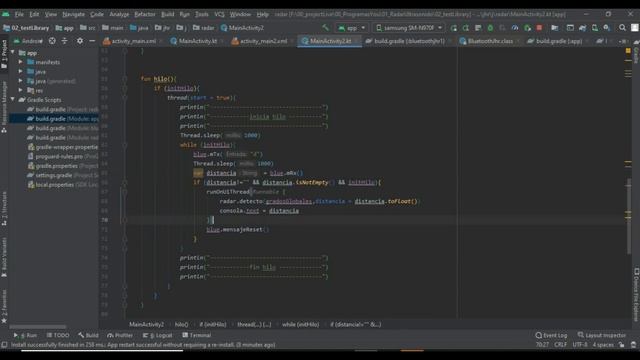Open the Project tool window on left stripe
This screenshot has width=640, height=360.
[x=4, y=53]
